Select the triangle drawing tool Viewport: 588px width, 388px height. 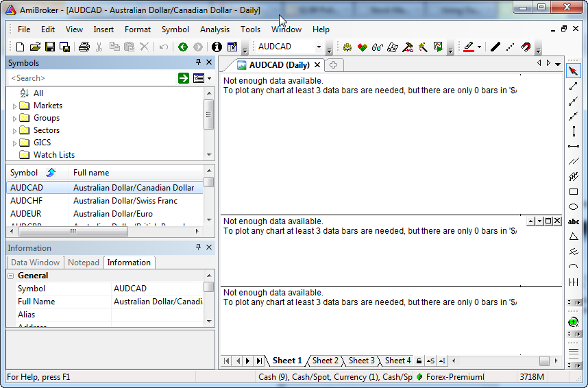[574, 237]
